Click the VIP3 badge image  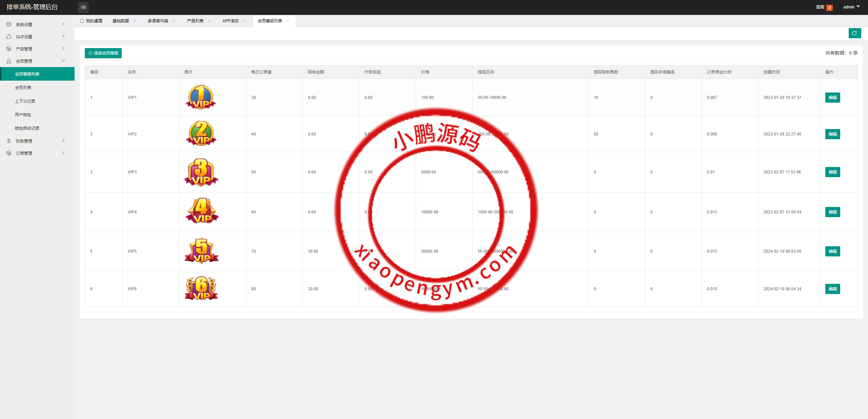point(201,172)
